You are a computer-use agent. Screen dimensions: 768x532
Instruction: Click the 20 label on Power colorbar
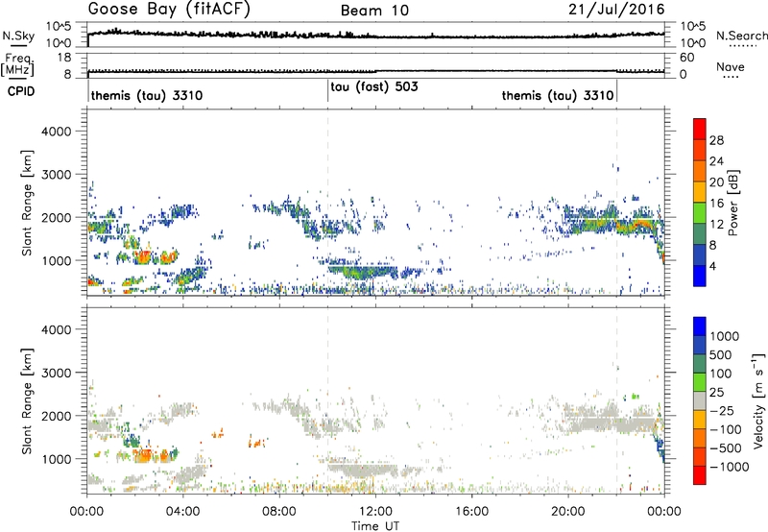pos(716,182)
